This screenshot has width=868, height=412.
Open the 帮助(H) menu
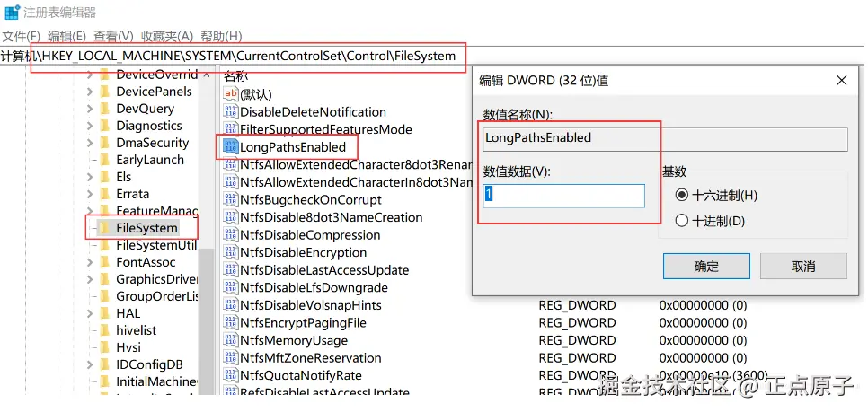221,37
